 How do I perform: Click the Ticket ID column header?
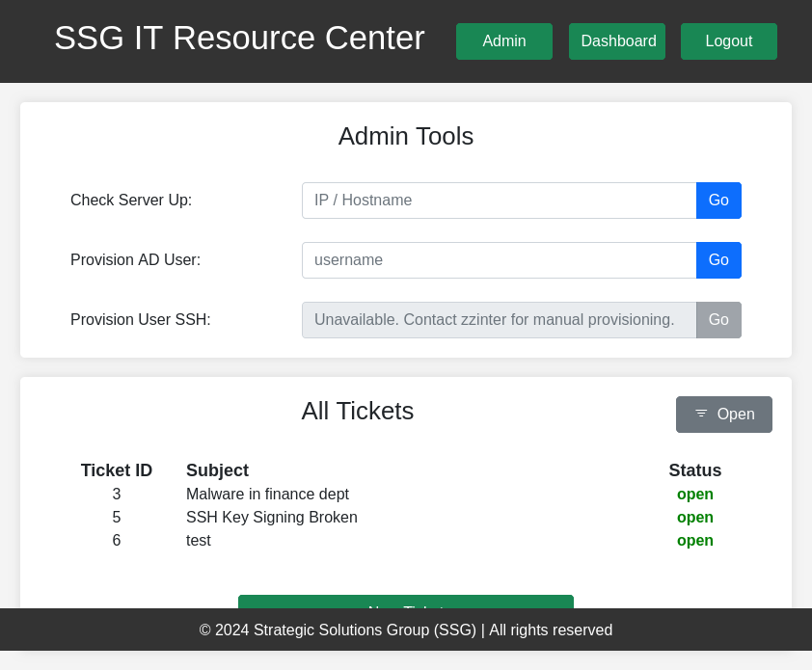pos(117,470)
